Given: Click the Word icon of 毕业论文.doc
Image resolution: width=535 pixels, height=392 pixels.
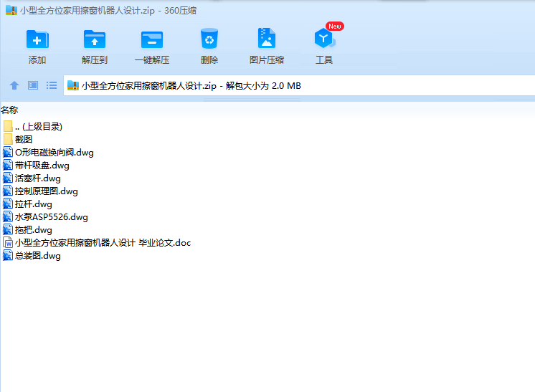Looking at the screenshot, I should [x=8, y=242].
